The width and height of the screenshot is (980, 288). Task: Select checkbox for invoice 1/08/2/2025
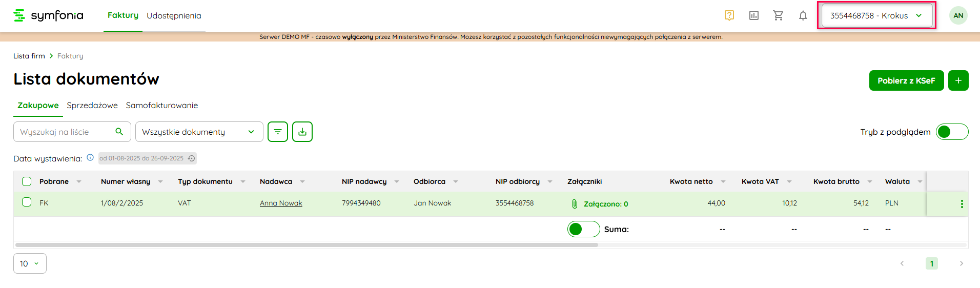click(27, 202)
